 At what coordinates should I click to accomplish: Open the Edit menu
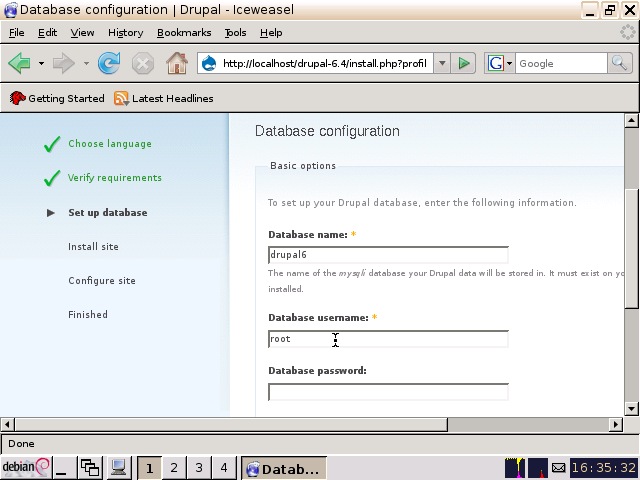tap(47, 33)
